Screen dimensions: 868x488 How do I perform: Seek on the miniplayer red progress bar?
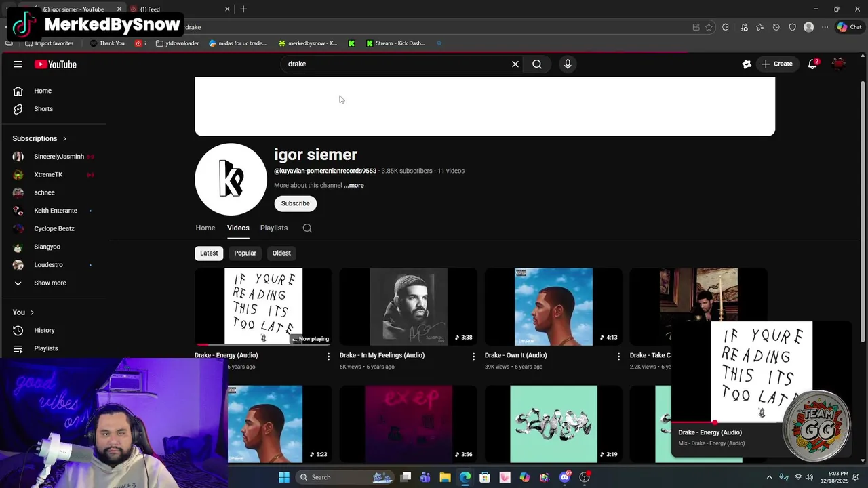(729, 422)
